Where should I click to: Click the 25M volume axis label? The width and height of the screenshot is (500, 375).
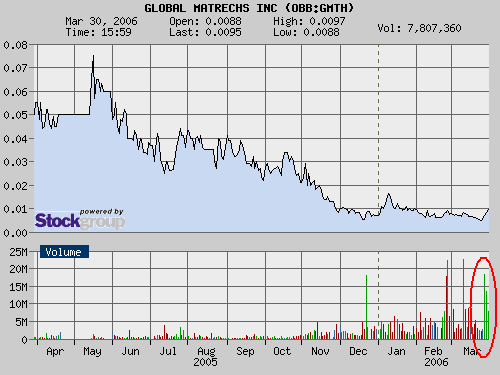[18, 252]
